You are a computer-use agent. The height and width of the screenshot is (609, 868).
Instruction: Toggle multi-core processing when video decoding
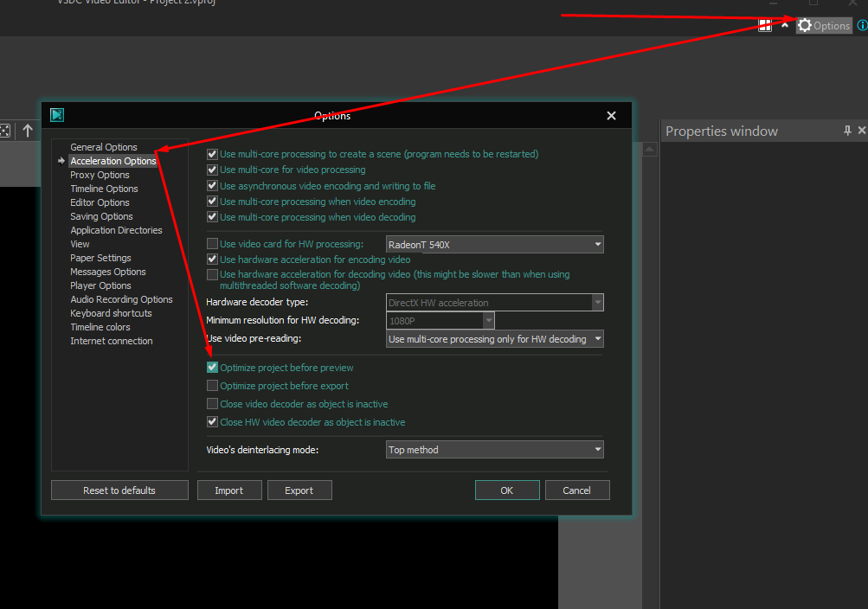(212, 216)
